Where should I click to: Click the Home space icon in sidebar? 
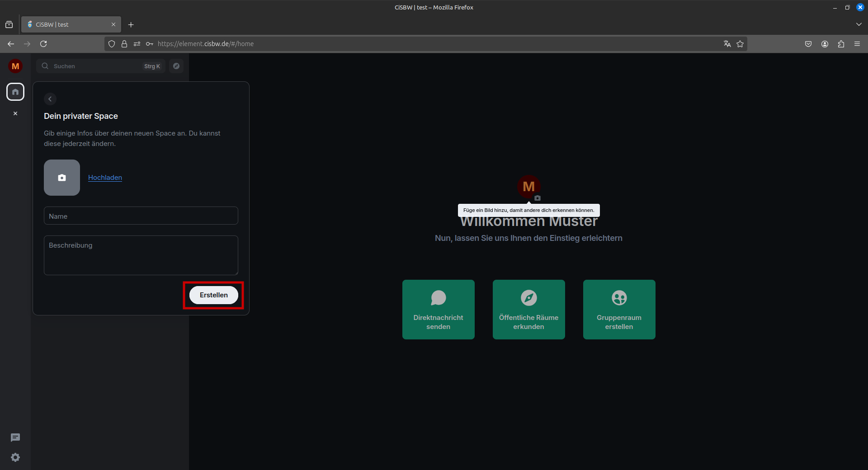tap(15, 92)
